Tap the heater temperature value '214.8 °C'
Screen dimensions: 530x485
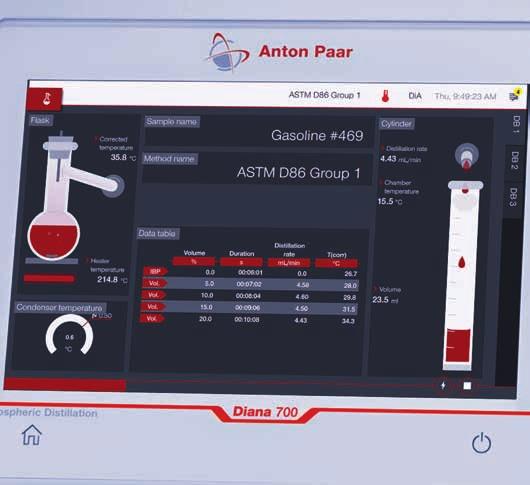click(112, 280)
